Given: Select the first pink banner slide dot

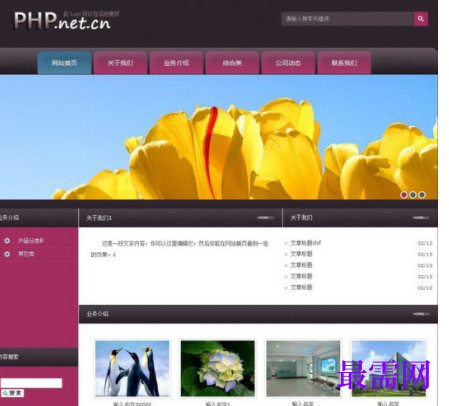Looking at the screenshot, I should (404, 195).
